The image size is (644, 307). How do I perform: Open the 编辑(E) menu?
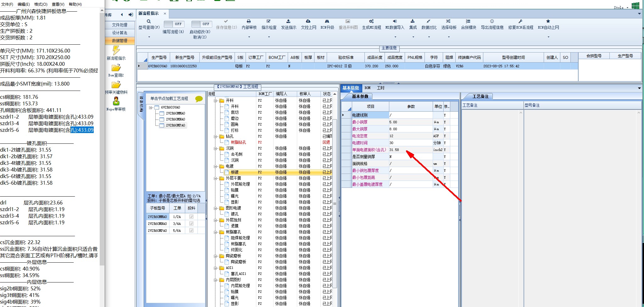[x=24, y=4]
